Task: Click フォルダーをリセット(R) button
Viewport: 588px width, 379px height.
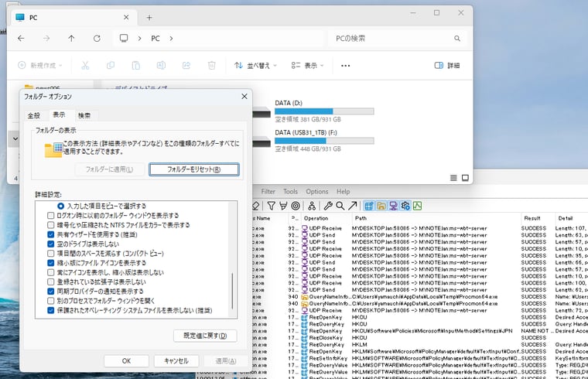Action: click(x=194, y=169)
